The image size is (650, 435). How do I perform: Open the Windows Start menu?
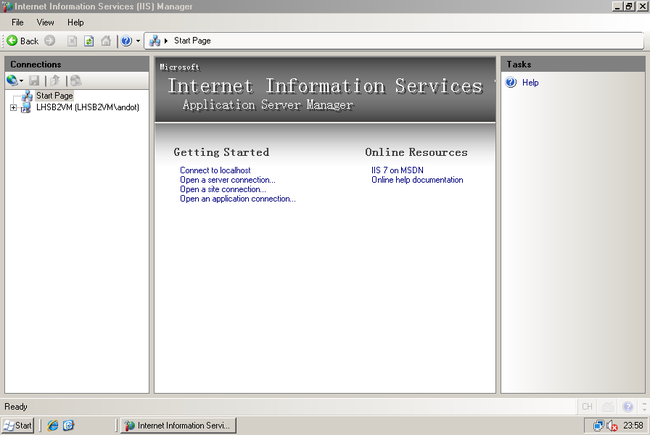click(17, 425)
